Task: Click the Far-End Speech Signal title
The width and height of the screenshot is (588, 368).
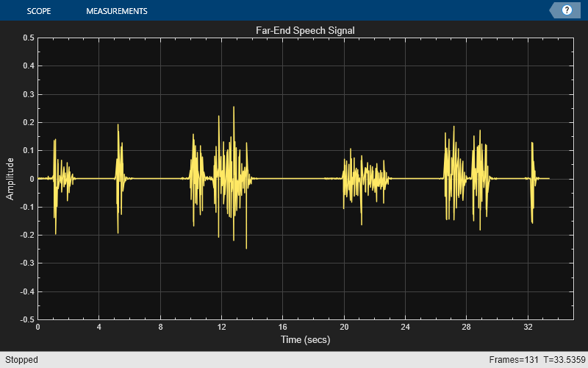Action: tap(305, 30)
